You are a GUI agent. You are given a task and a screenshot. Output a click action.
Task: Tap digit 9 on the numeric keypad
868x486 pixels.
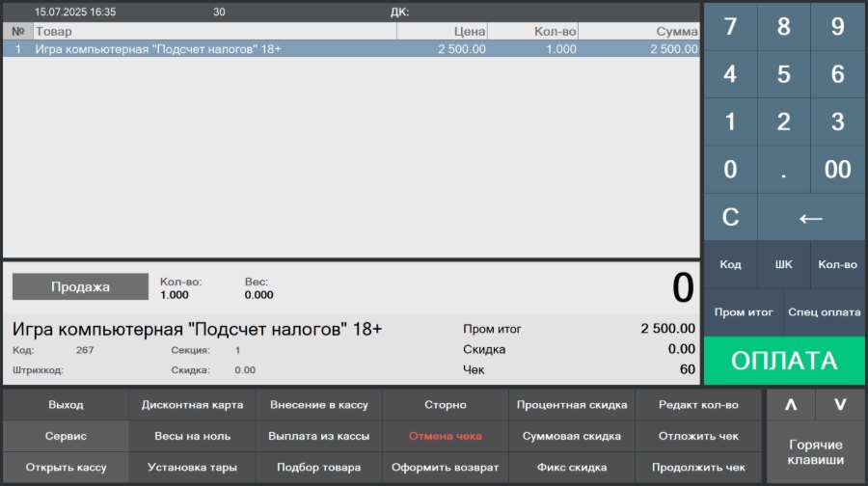point(837,27)
